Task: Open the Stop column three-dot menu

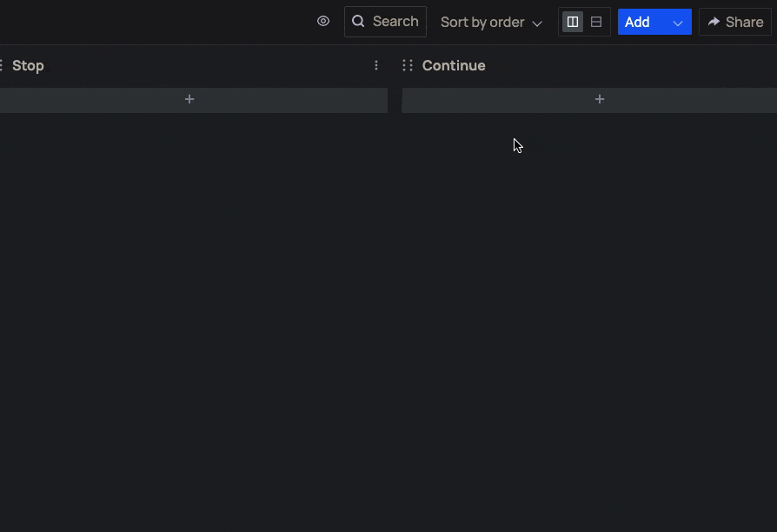Action: [376, 66]
